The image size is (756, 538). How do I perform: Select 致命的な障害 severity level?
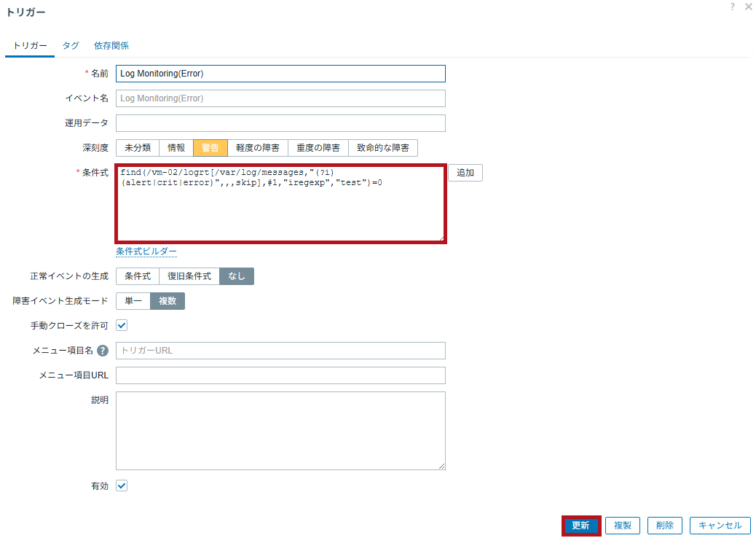[383, 148]
